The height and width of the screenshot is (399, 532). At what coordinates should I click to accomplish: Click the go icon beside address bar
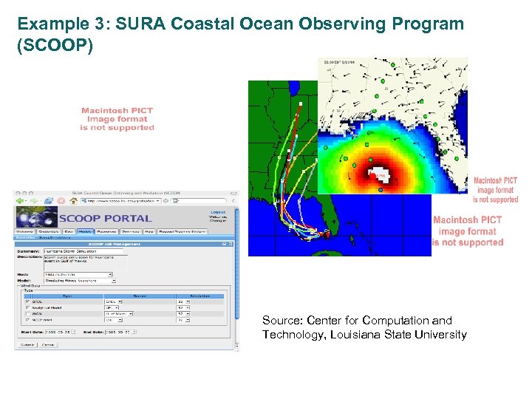(x=166, y=201)
